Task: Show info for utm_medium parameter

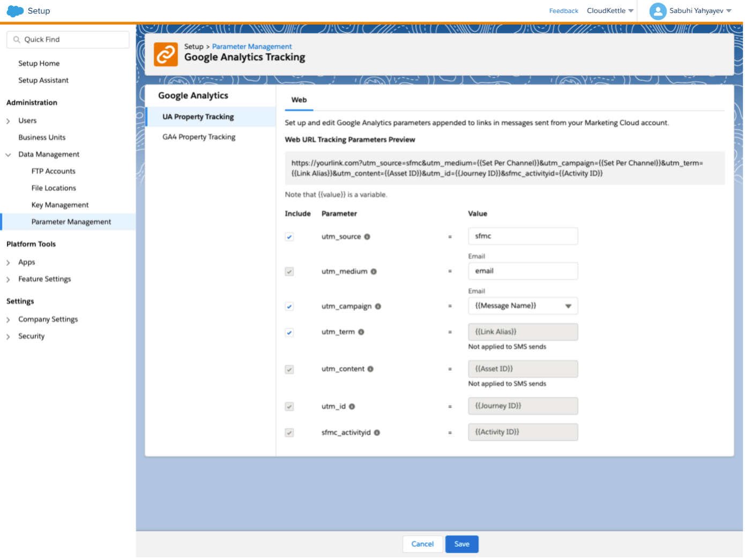Action: pyautogui.click(x=374, y=272)
